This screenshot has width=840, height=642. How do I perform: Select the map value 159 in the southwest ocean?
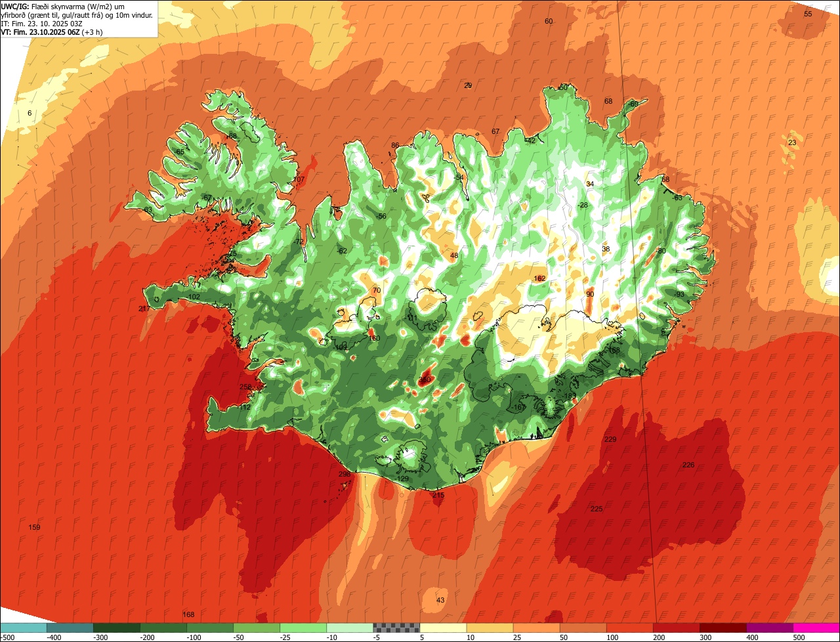(x=34, y=527)
